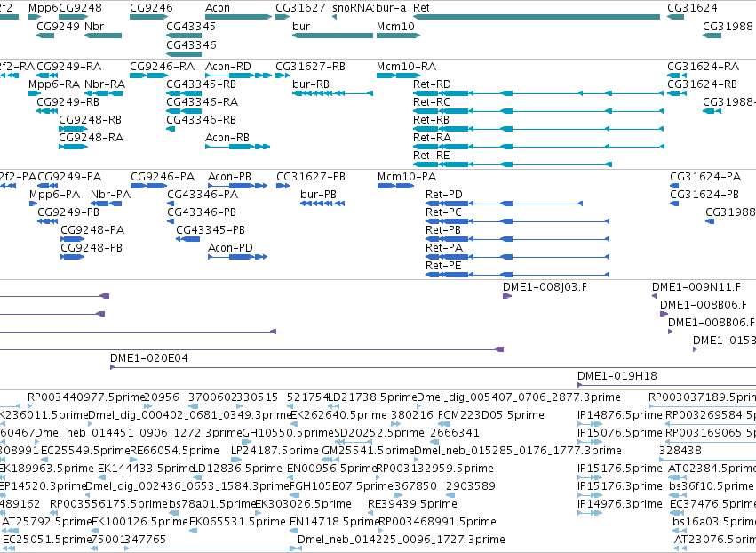Select the Acon-PB protein feature
The image size is (756, 553).
[x=238, y=186]
